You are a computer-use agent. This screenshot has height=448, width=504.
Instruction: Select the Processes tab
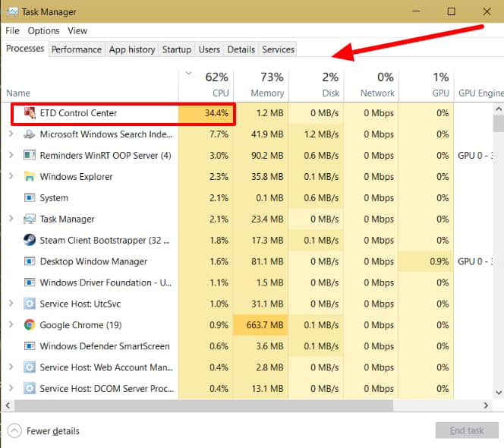(x=25, y=49)
